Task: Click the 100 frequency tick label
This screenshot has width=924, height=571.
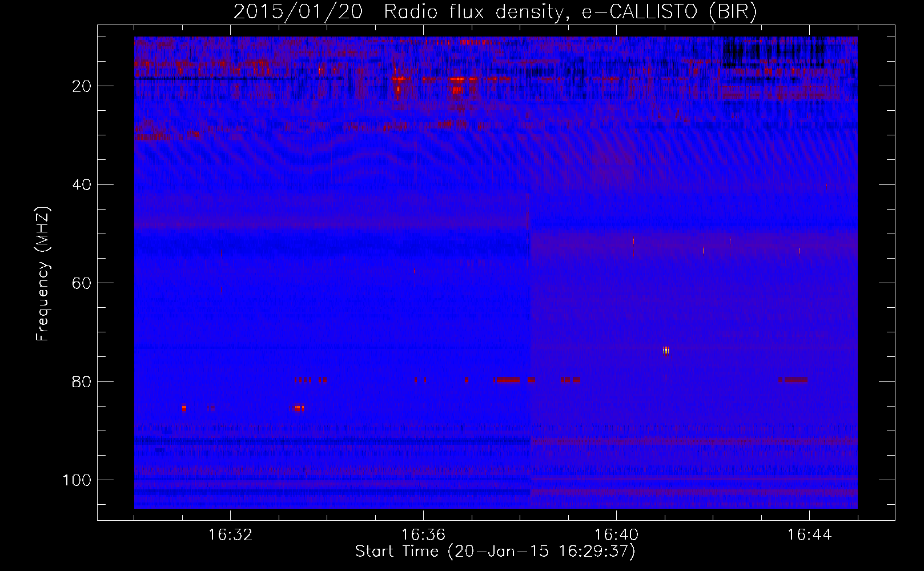Action: point(77,480)
